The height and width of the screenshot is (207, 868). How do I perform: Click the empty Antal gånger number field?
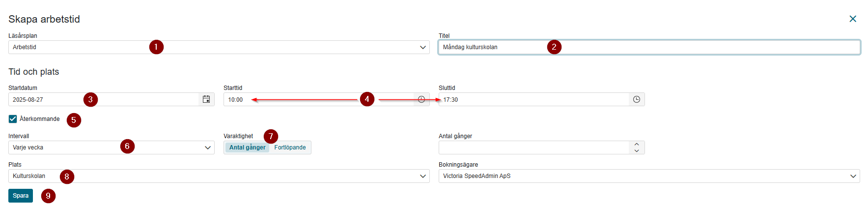533,148
